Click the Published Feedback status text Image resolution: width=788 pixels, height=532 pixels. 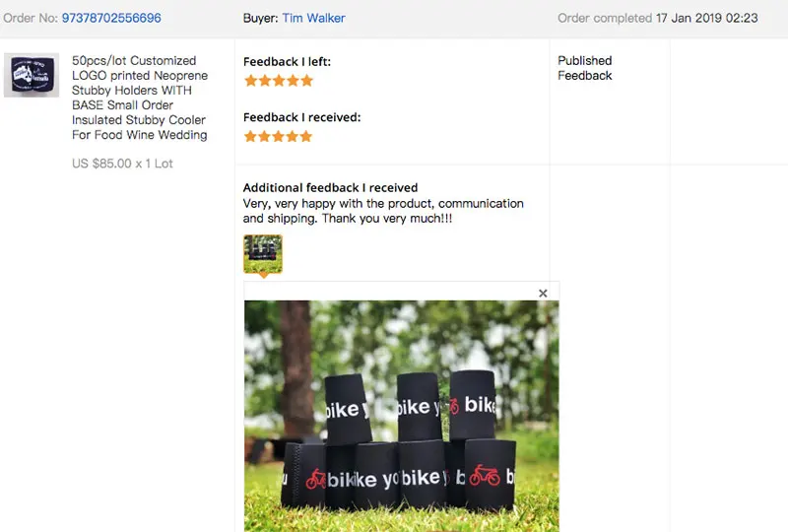pos(585,68)
